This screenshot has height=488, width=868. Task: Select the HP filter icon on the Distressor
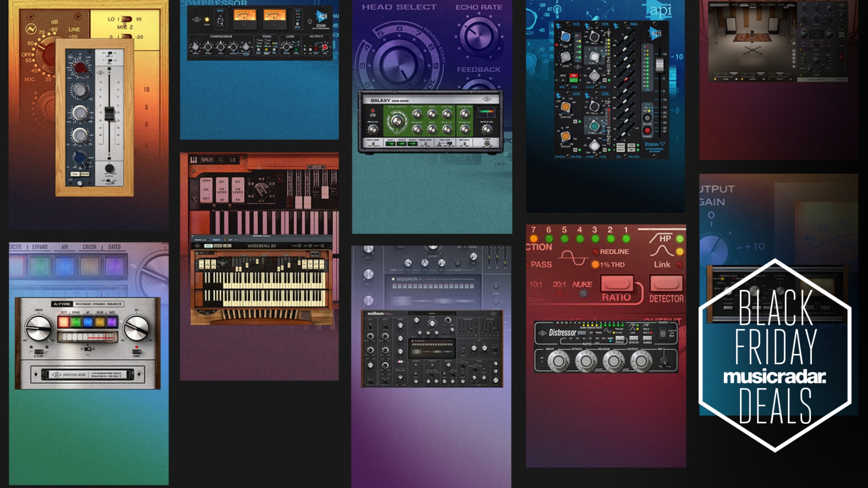[x=662, y=238]
